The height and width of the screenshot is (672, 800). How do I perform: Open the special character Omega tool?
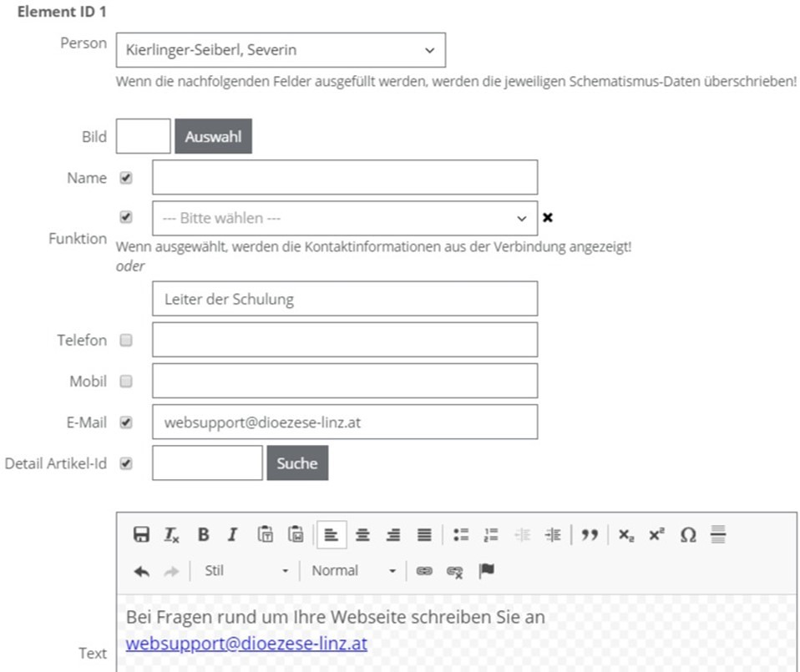(687, 535)
